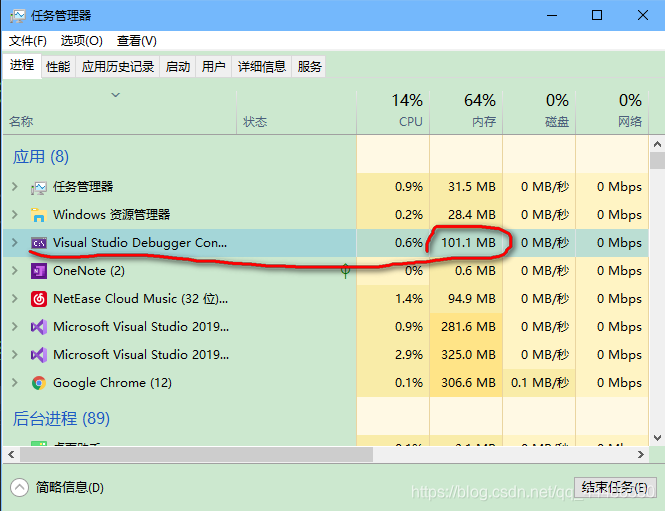Switch to the 用户 tab
The image size is (665, 511).
[213, 67]
